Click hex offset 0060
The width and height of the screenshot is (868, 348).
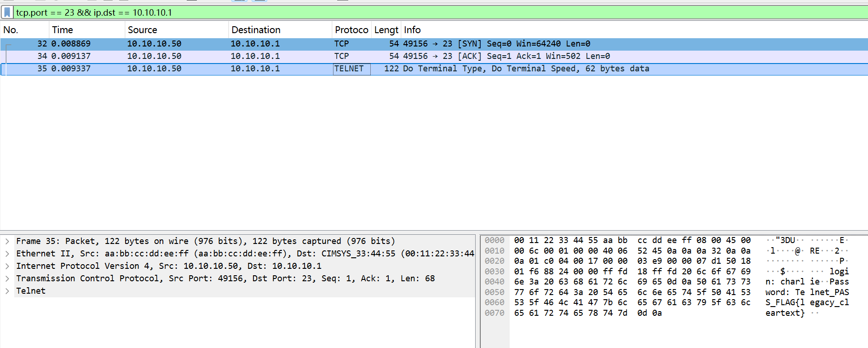pos(494,302)
